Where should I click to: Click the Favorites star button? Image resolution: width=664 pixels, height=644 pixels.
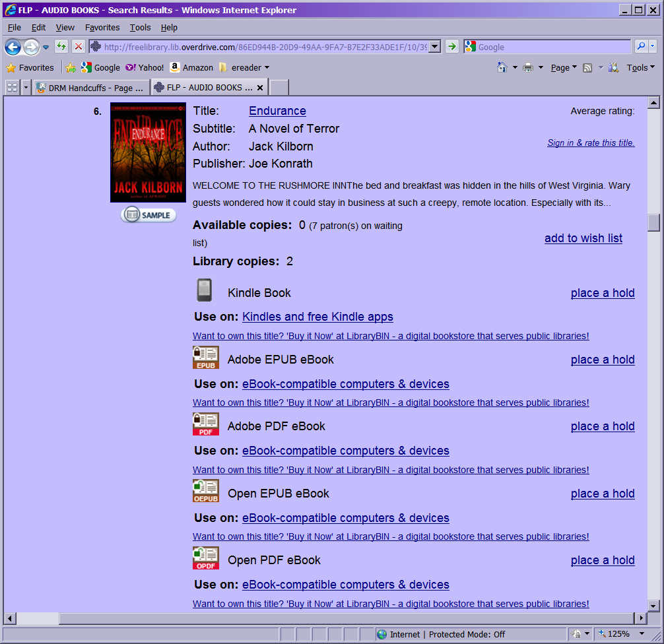(30, 68)
